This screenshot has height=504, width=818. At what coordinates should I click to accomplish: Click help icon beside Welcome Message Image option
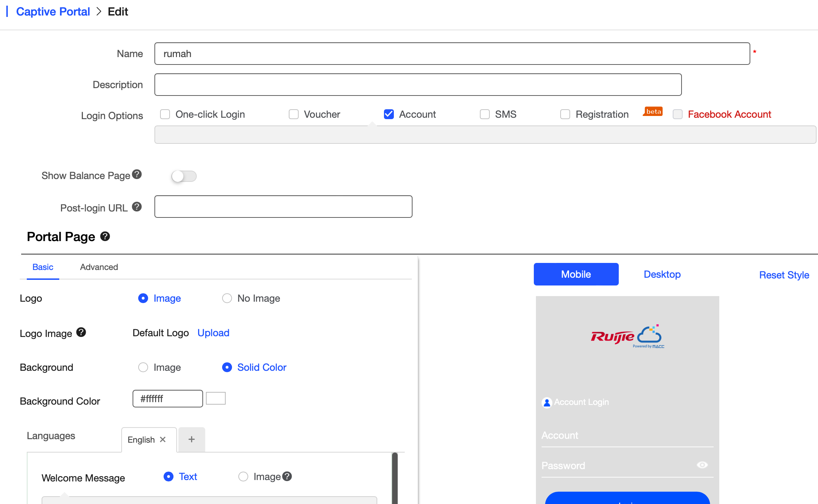click(287, 476)
